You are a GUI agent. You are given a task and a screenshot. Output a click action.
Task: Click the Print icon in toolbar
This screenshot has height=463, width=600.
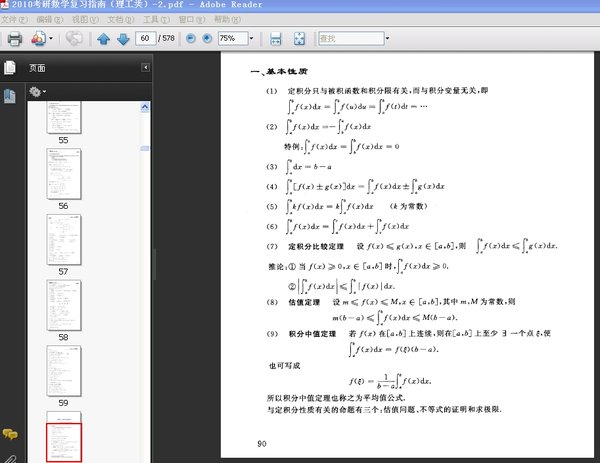[x=15, y=39]
